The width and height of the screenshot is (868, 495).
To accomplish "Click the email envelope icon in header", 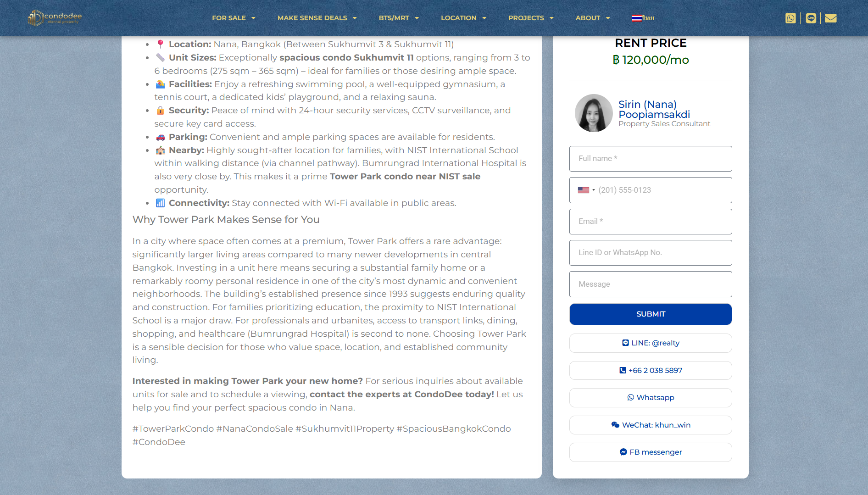I will [x=830, y=18].
